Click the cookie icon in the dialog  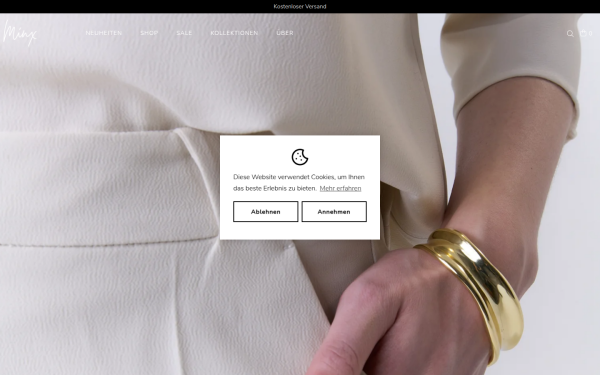(x=300, y=157)
